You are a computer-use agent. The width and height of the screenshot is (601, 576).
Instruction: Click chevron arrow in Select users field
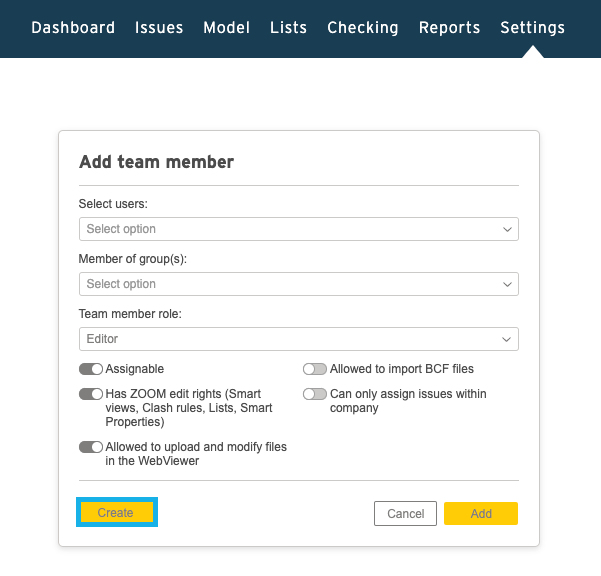507,229
